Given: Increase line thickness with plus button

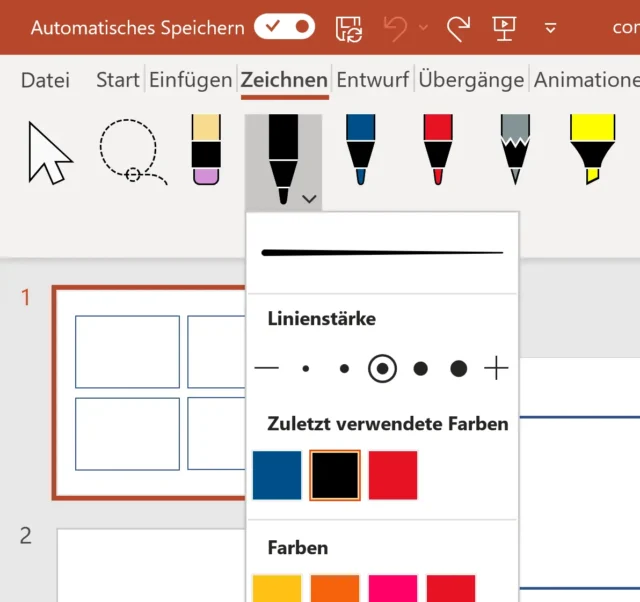Looking at the screenshot, I should [496, 369].
